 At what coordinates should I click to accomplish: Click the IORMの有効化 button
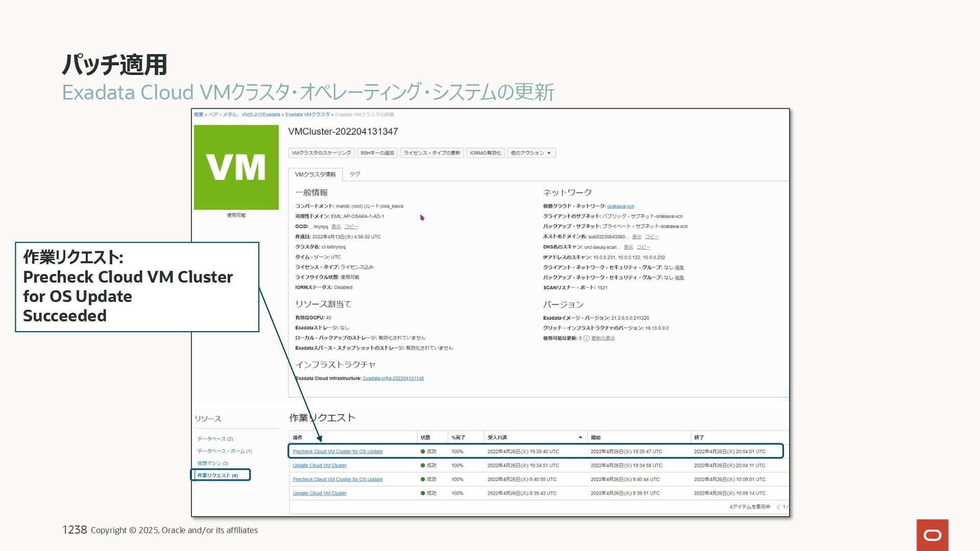[x=485, y=153]
